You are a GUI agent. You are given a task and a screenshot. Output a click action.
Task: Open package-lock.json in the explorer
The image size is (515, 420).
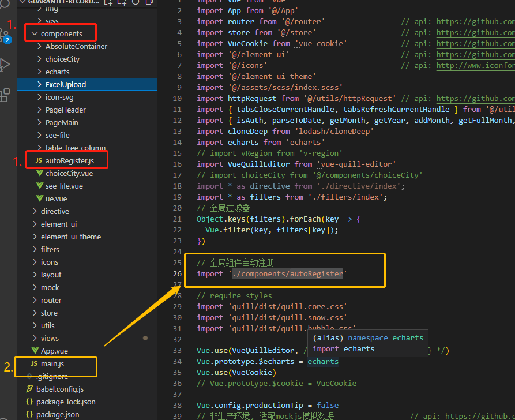pos(66,402)
